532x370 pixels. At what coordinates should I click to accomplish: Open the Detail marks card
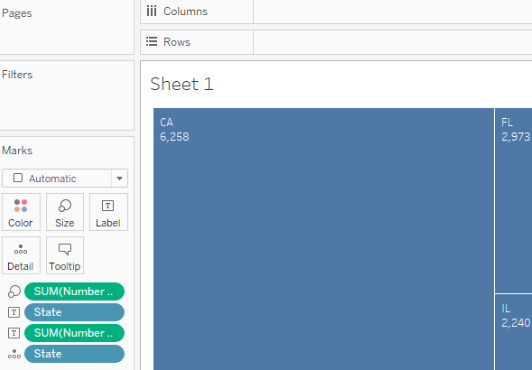21,255
